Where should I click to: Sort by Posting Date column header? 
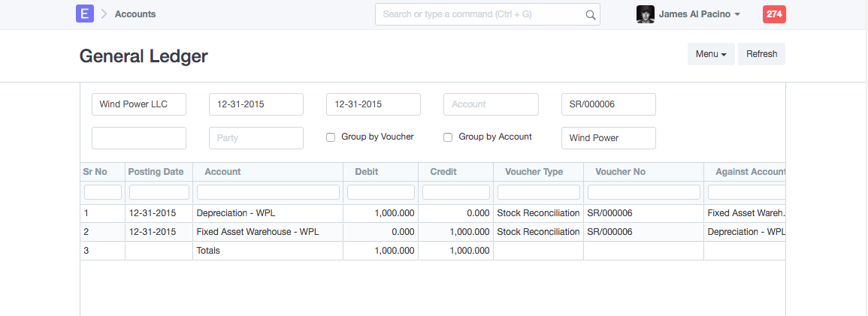pyautogui.click(x=156, y=172)
